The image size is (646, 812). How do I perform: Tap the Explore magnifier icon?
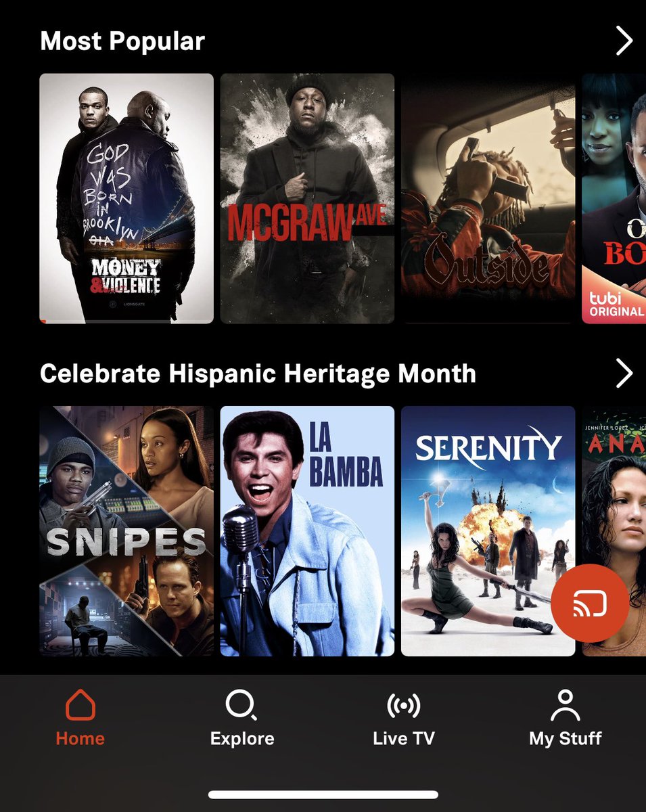point(241,706)
